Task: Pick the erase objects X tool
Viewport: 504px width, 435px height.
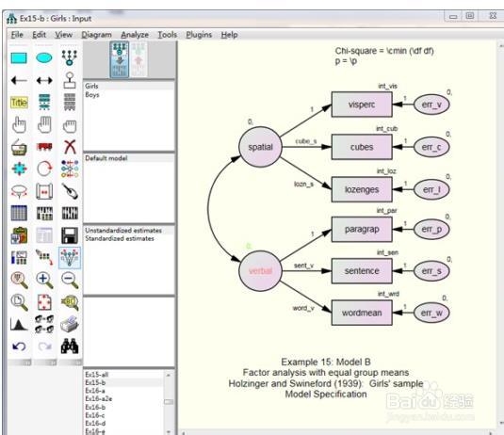Action: pyautogui.click(x=70, y=147)
